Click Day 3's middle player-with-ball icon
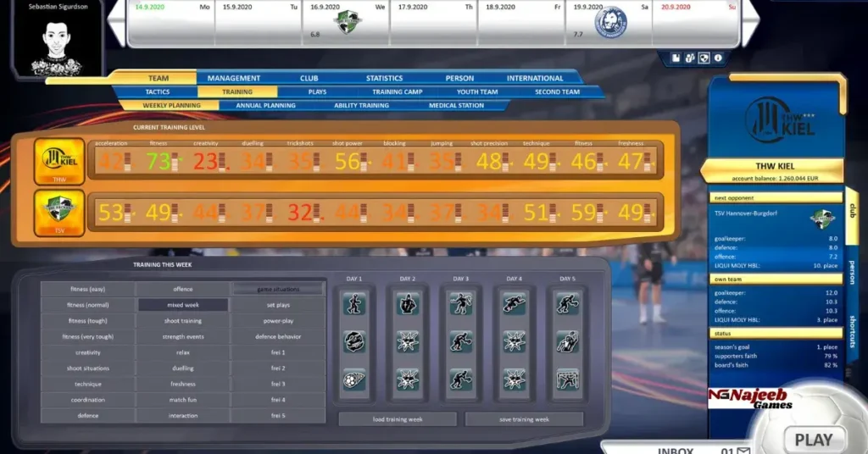The height and width of the screenshot is (454, 868). tap(460, 341)
